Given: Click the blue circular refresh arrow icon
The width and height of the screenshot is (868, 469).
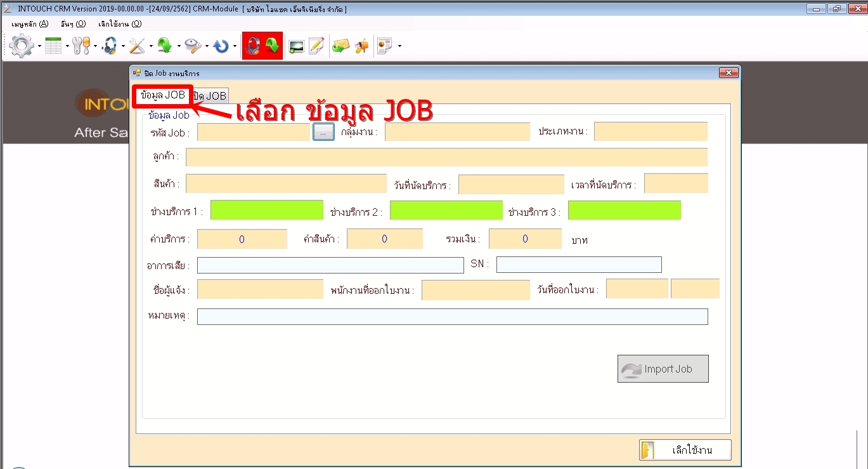Looking at the screenshot, I should pos(221,46).
